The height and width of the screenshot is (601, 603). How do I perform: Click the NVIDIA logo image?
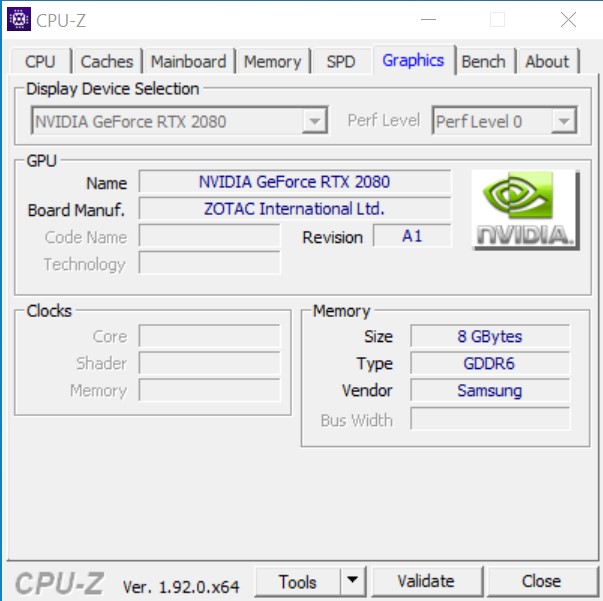coord(525,210)
